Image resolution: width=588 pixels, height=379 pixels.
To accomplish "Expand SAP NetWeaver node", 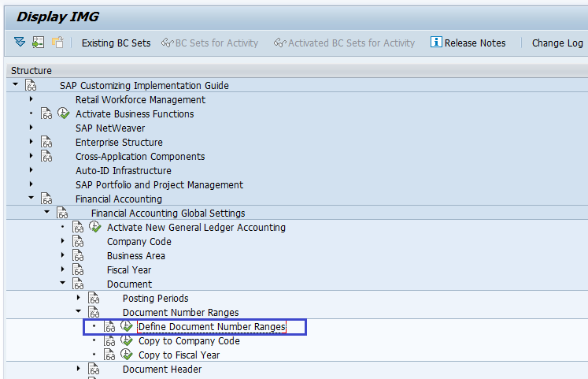I will coord(31,128).
